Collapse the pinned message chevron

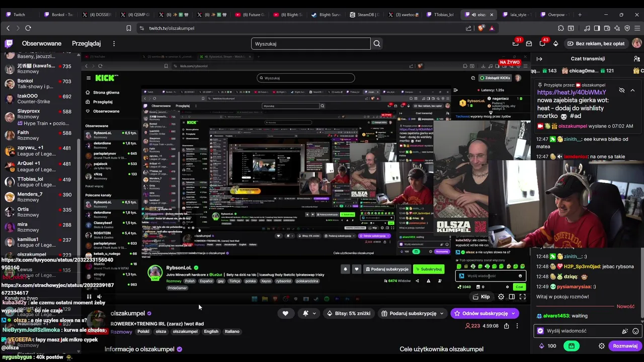point(633,90)
